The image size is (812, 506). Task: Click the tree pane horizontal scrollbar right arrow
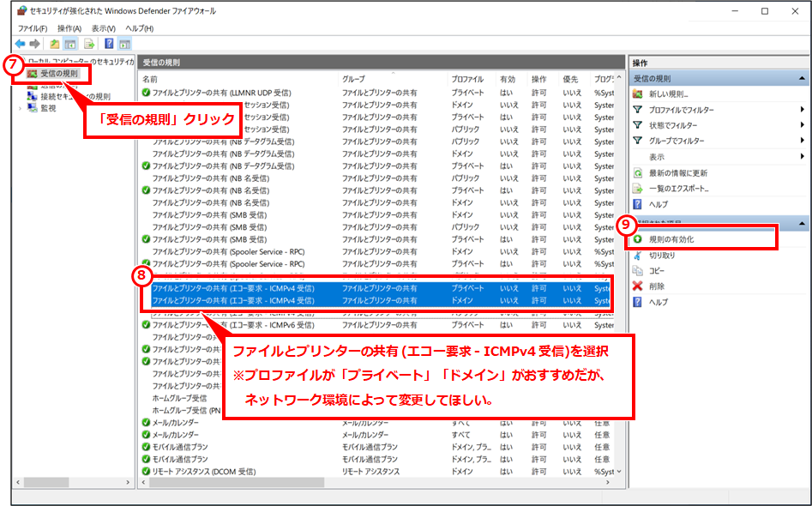(128, 482)
